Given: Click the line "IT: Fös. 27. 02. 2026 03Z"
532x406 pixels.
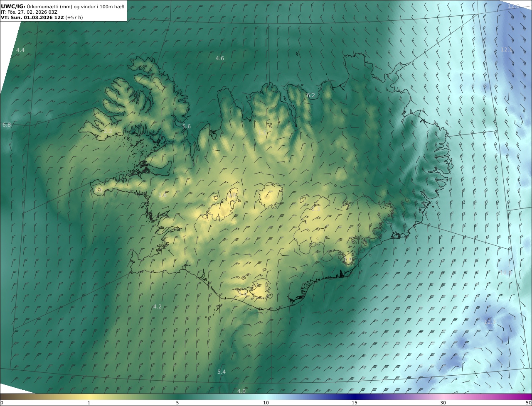Looking at the screenshot, I should 29,12.
